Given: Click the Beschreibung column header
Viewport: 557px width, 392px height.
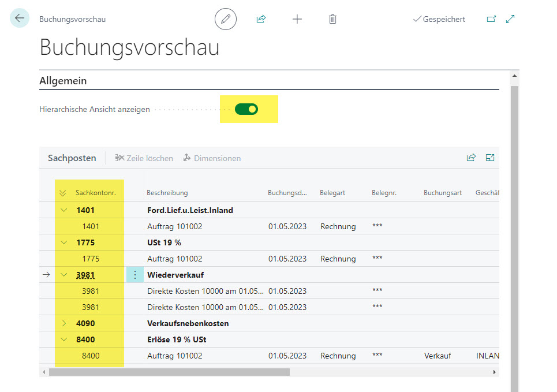Looking at the screenshot, I should [167, 193].
